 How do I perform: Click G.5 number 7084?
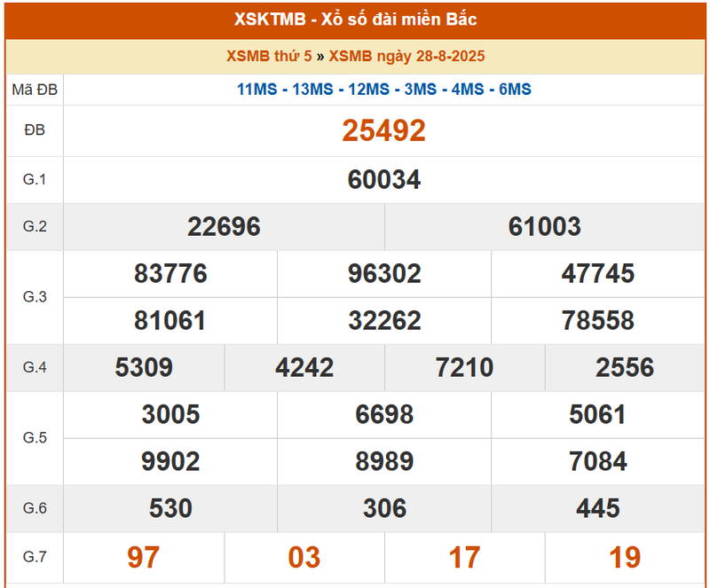pos(597,462)
